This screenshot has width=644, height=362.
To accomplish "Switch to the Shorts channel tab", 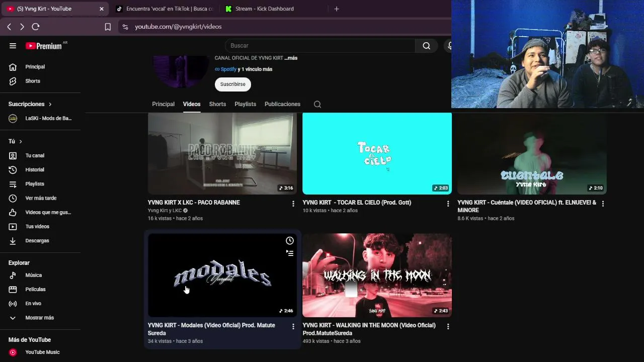I will [x=217, y=104].
